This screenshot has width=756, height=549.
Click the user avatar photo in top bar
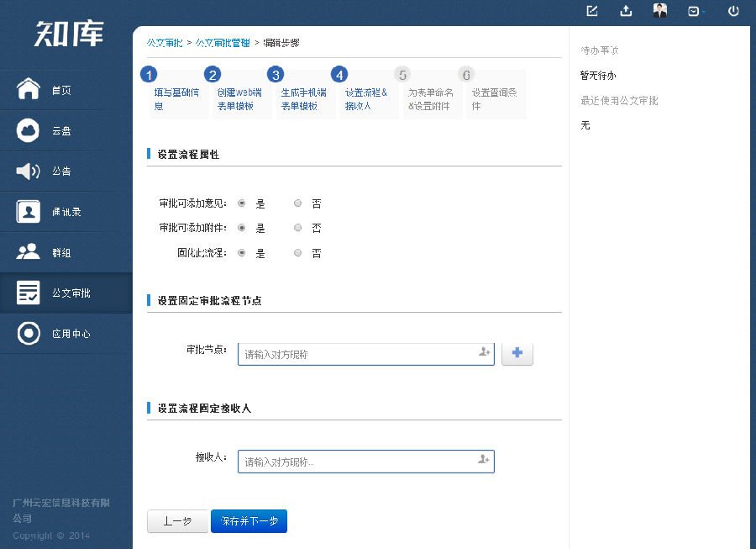(x=660, y=11)
